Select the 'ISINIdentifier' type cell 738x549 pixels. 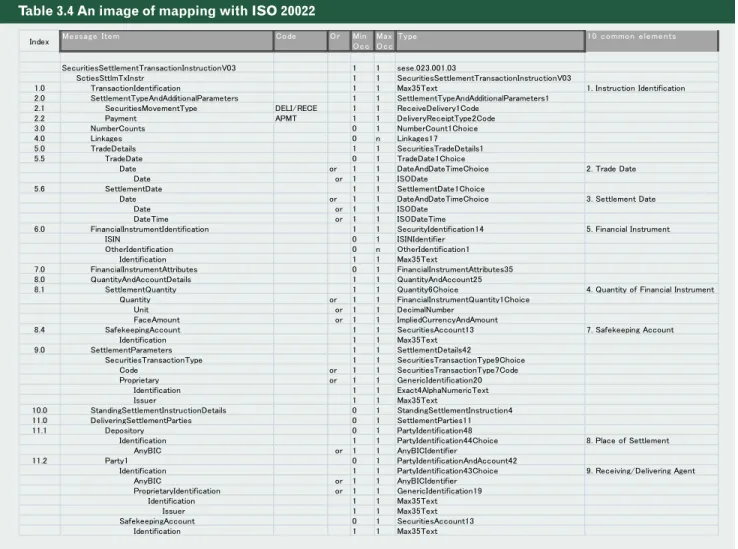tap(420, 239)
